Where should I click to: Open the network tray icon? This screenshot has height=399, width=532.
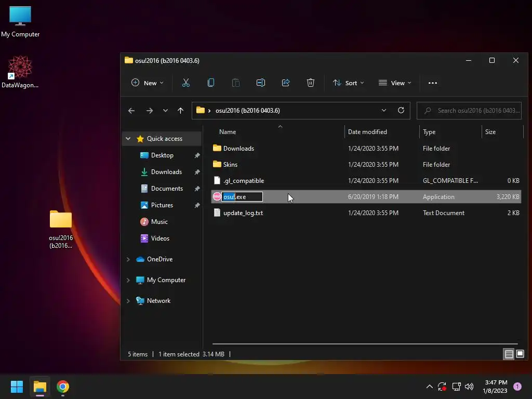coord(456,387)
